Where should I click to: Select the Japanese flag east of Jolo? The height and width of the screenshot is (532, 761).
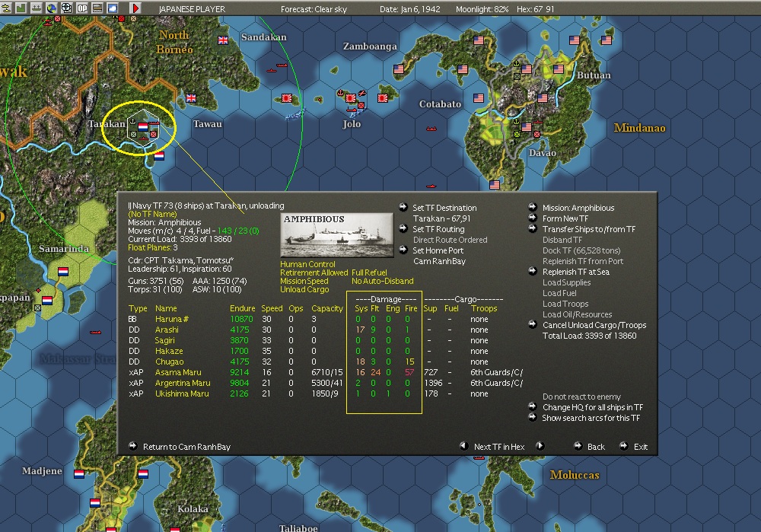pyautogui.click(x=383, y=98)
